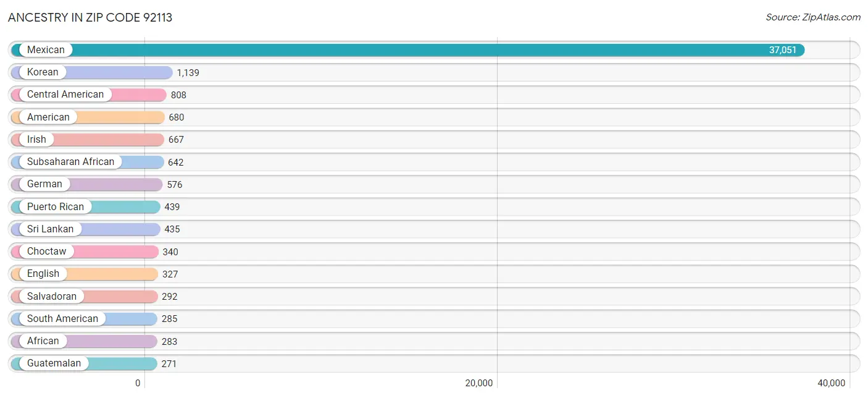Click the chart title text
The width and height of the screenshot is (868, 398).
(90, 17)
